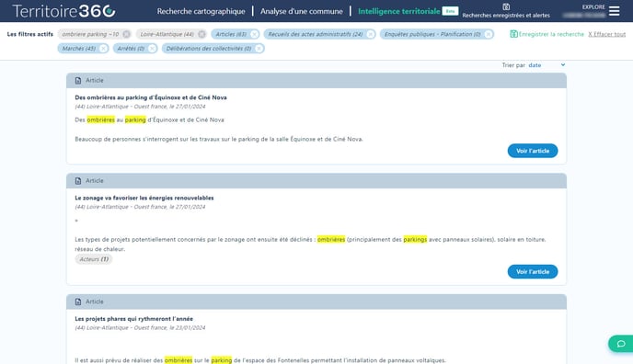The height and width of the screenshot is (364, 633).
Task: Open the hamburger menu icon
Action: click(x=614, y=11)
